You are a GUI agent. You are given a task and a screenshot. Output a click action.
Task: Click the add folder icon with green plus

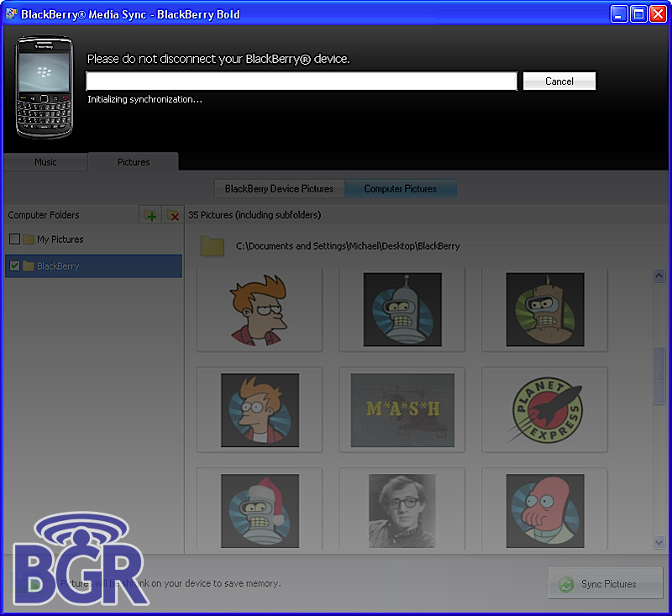(150, 215)
